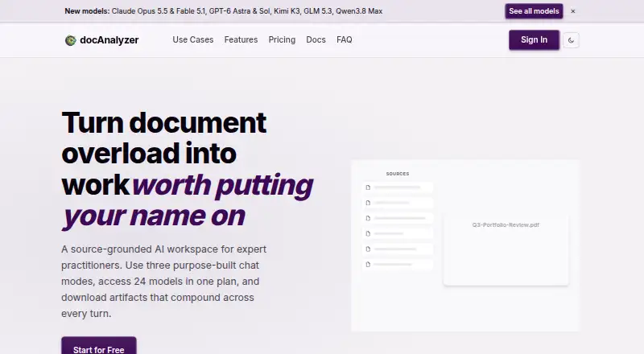Open the See all models button
The image size is (644, 354).
click(x=534, y=11)
